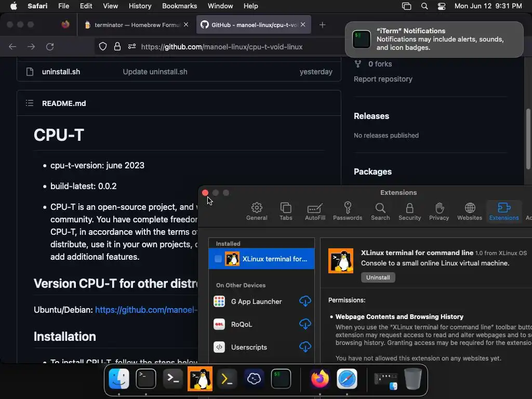Click the Stage Manager menu bar icon
This screenshot has width=532, height=399.
click(x=406, y=6)
